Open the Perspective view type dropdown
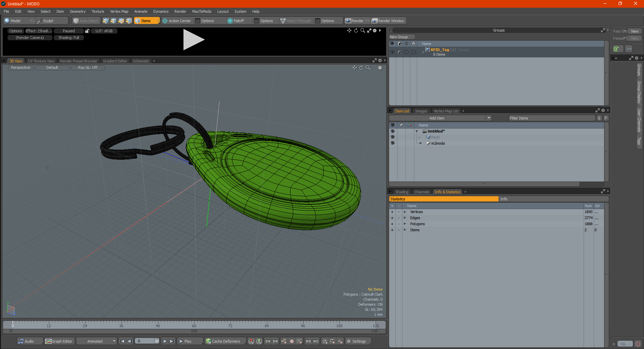This screenshot has height=349, width=644. pos(20,67)
